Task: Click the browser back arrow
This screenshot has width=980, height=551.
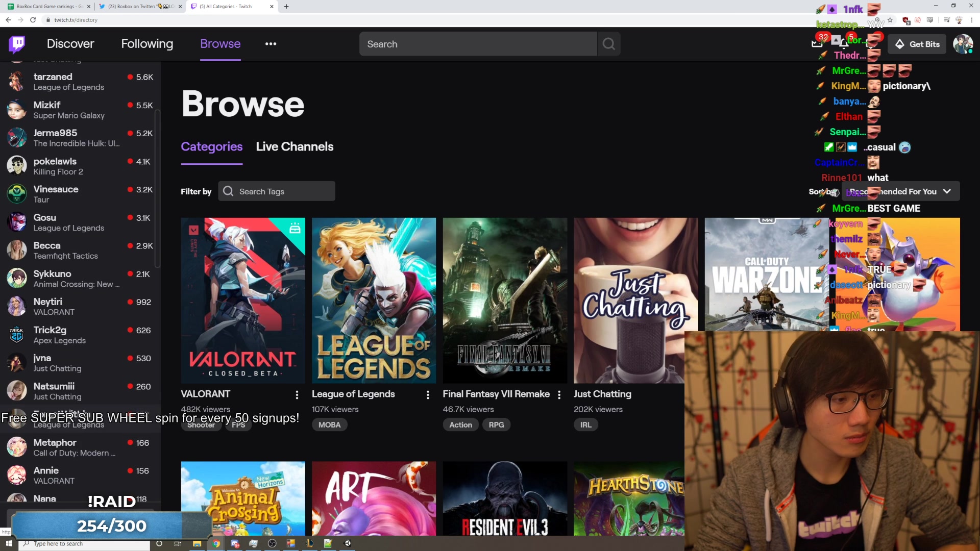Action: pos(8,20)
